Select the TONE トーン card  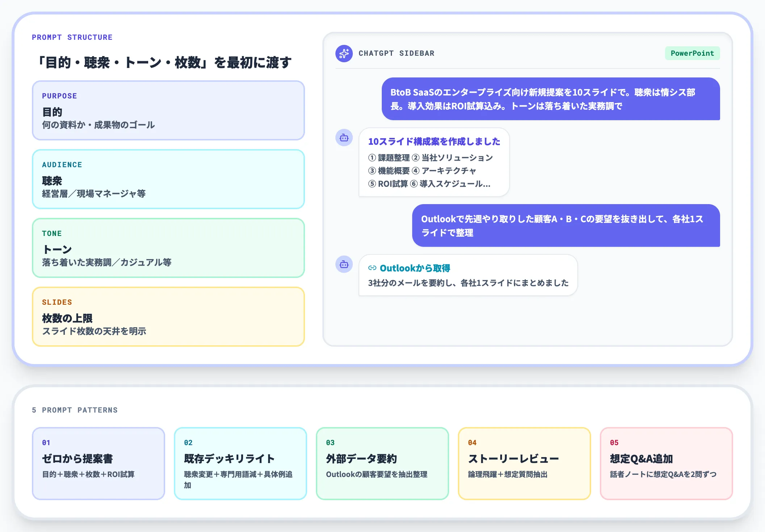(168, 248)
